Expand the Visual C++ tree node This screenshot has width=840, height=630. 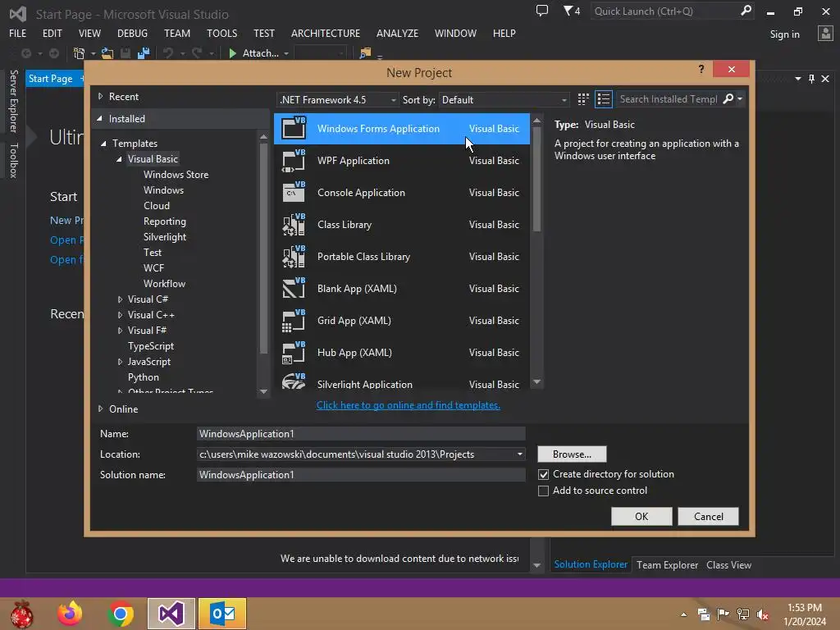[120, 315]
